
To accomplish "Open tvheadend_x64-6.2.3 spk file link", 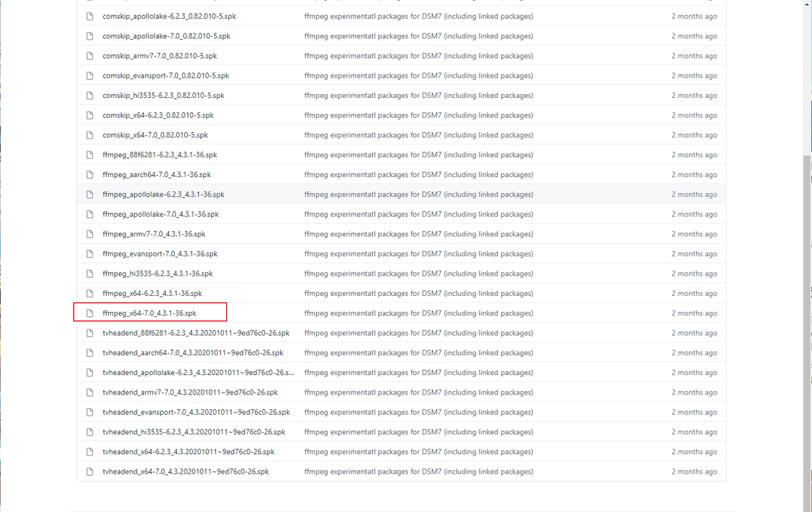I will [x=188, y=452].
